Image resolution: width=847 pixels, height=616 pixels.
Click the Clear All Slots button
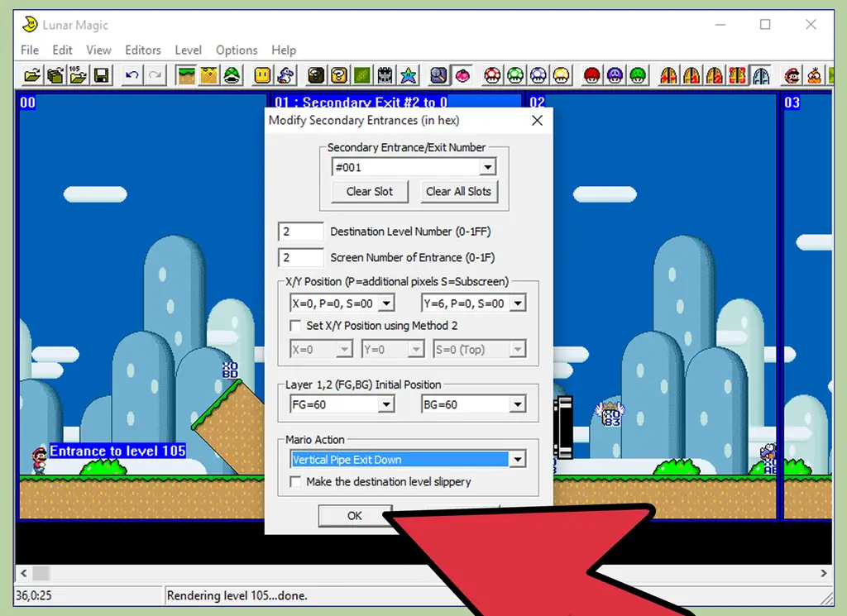(458, 192)
